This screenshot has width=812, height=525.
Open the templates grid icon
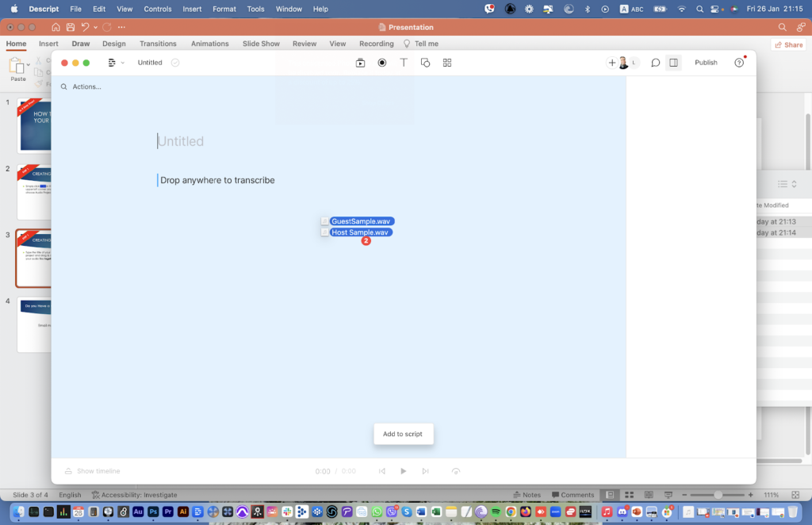click(447, 63)
